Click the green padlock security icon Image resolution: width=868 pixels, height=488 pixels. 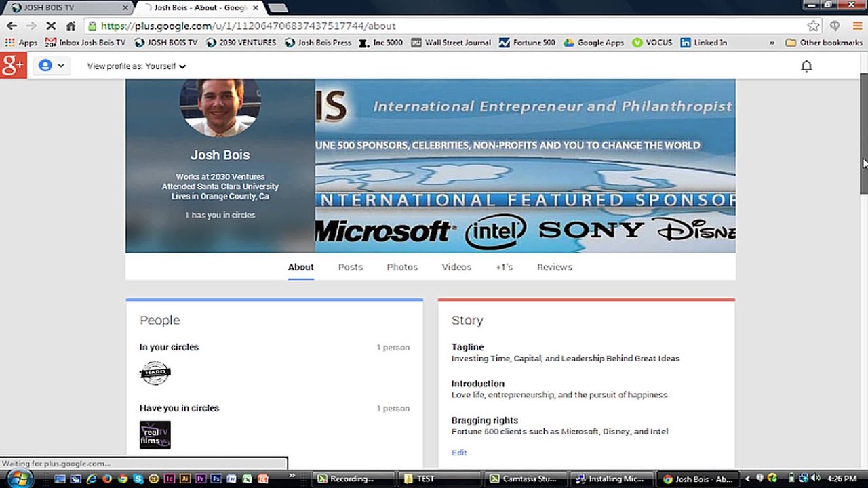(x=93, y=26)
